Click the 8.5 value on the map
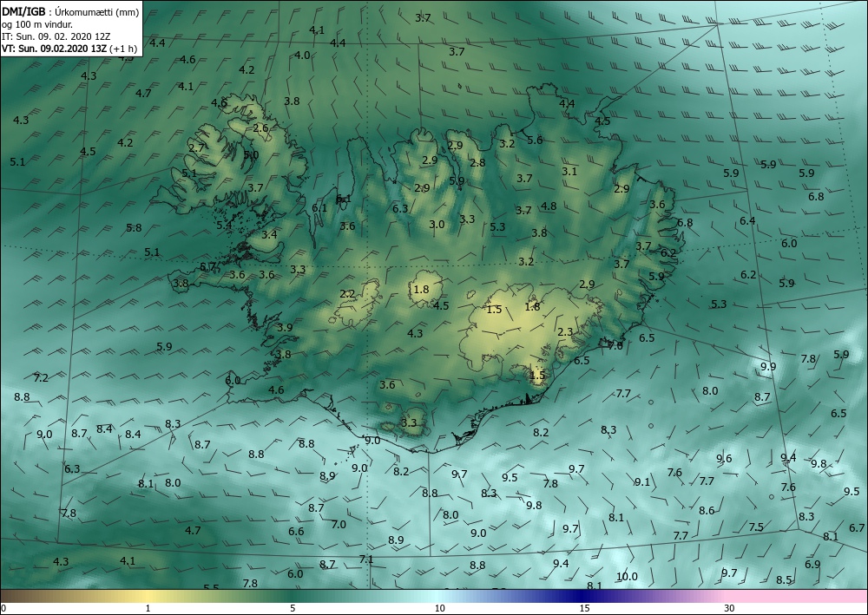The width and height of the screenshot is (868, 615). pos(784,579)
